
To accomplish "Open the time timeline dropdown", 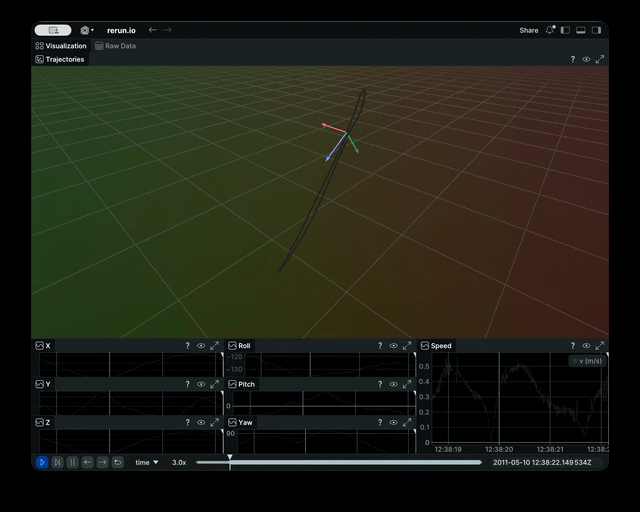I will point(147,462).
